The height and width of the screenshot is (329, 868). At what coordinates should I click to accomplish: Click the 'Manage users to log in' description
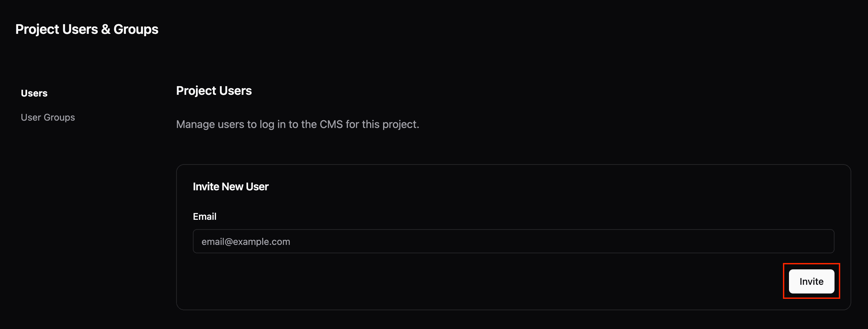tap(297, 124)
